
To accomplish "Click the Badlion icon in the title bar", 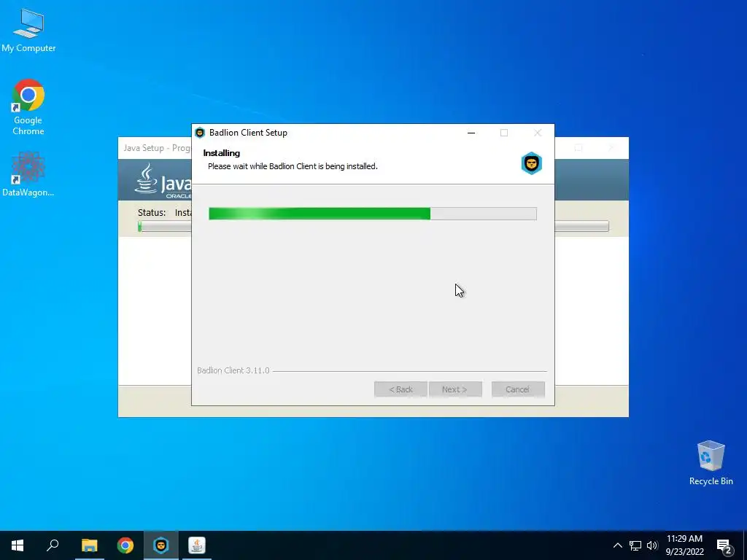I will pyautogui.click(x=200, y=133).
